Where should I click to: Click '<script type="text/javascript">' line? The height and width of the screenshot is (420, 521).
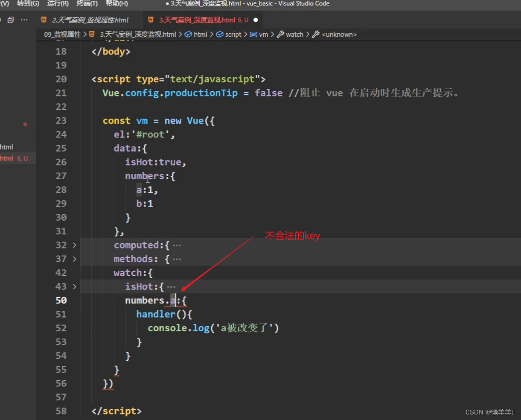(178, 79)
